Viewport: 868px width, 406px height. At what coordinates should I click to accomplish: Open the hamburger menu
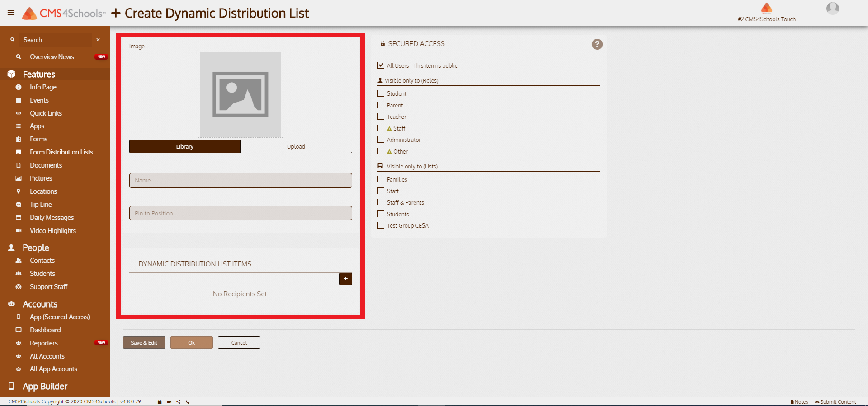point(11,13)
